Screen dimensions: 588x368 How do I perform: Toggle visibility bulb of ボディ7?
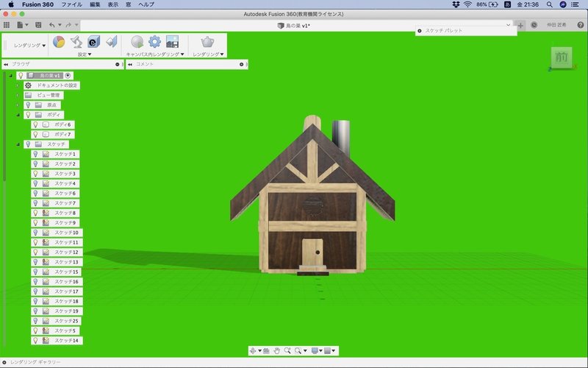35,135
